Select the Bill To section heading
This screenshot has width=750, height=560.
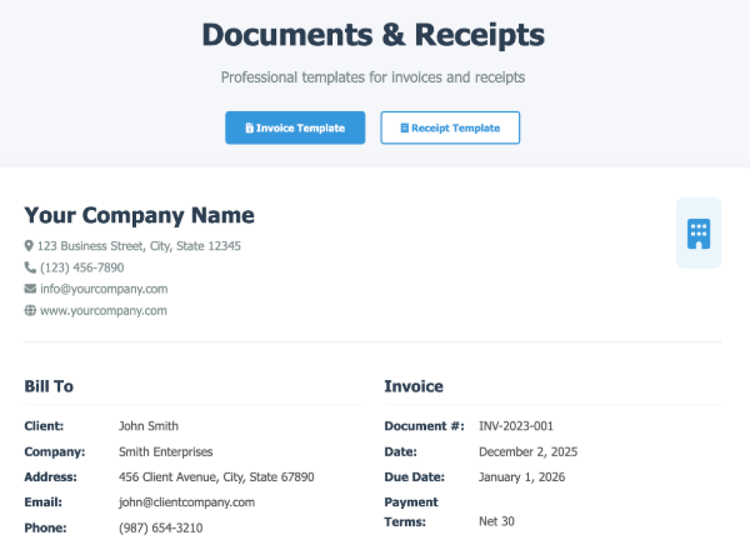(48, 386)
